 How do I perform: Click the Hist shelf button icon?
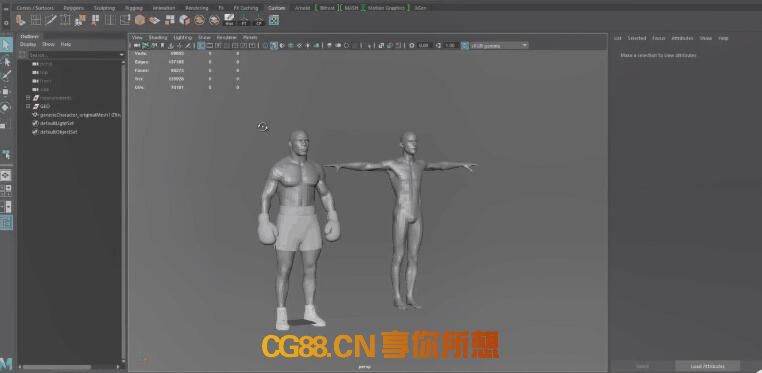pyautogui.click(x=228, y=20)
